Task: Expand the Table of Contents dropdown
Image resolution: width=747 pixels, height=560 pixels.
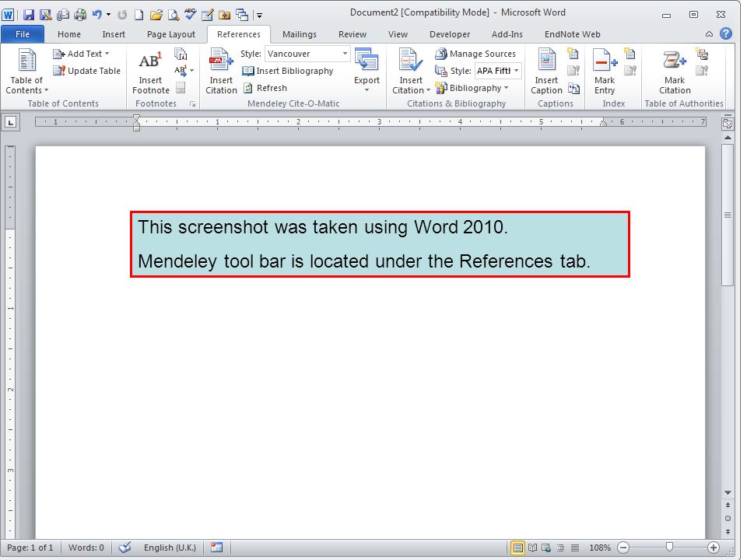Action: (46, 90)
